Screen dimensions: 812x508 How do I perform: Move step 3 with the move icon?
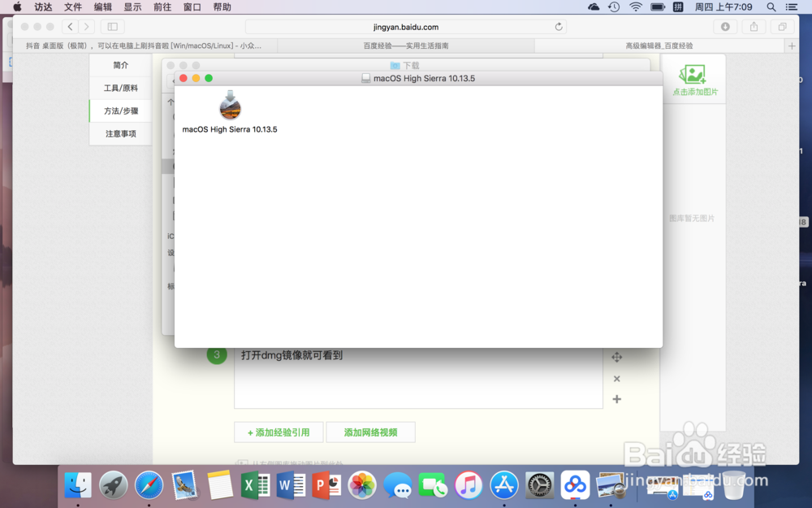pyautogui.click(x=617, y=357)
